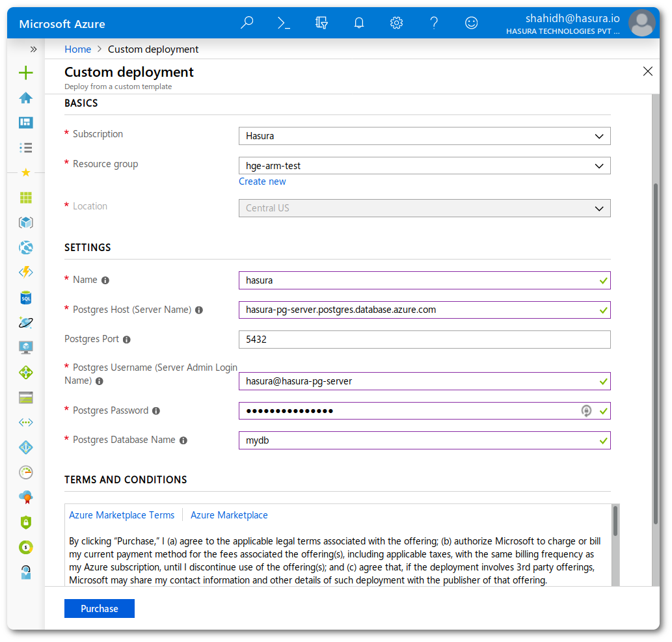Click the Postgres Database Name field mydb
The image size is (672, 642).
(424, 440)
